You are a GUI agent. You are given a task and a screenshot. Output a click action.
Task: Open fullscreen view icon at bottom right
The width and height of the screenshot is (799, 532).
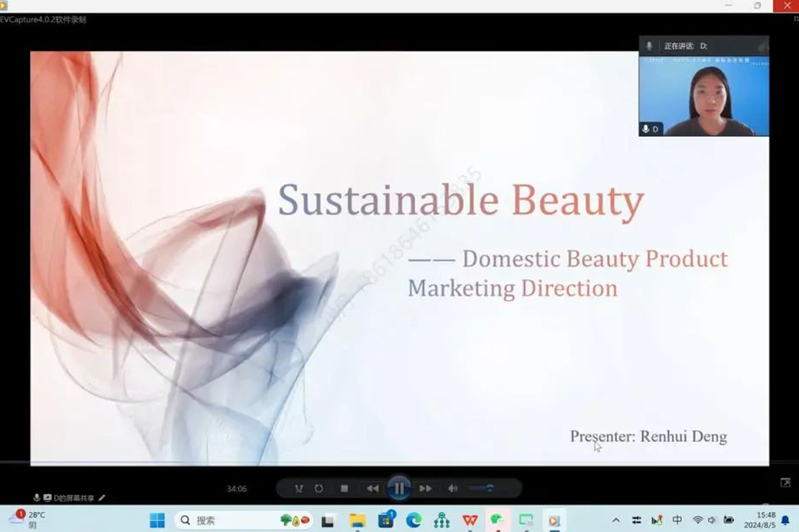pyautogui.click(x=785, y=483)
